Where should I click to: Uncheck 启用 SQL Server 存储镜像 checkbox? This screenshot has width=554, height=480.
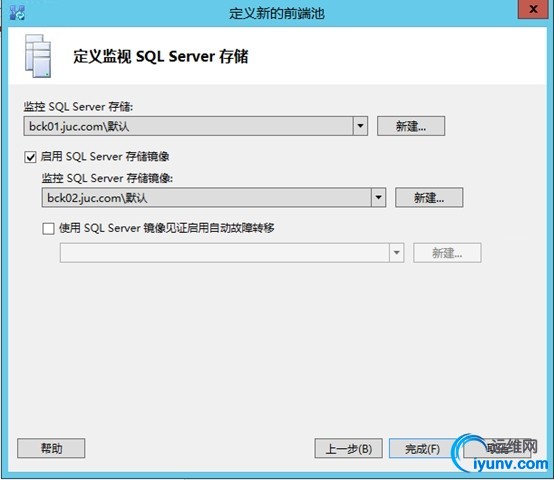click(30, 157)
